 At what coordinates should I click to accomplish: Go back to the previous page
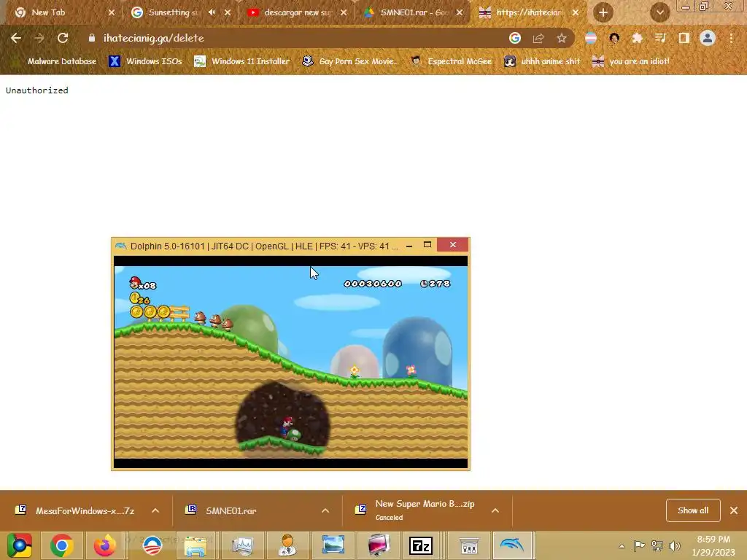point(16,38)
